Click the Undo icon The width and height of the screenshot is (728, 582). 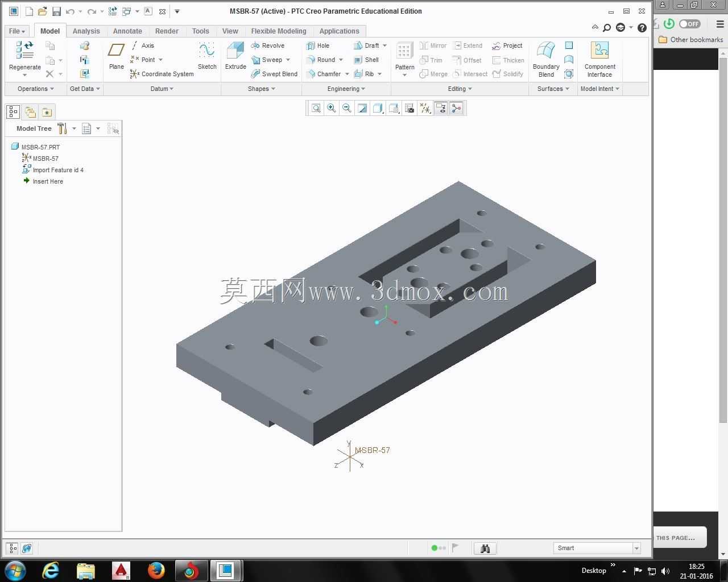[x=70, y=11]
